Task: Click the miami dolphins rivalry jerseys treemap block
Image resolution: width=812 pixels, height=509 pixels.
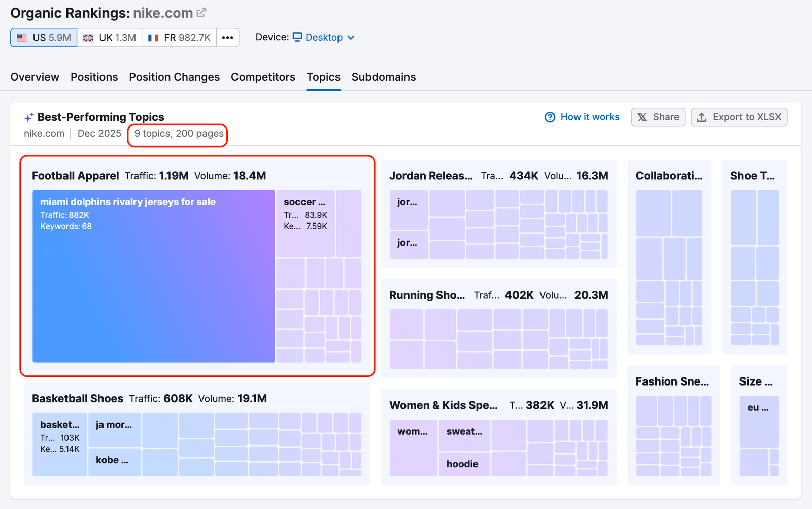Action: (152, 277)
